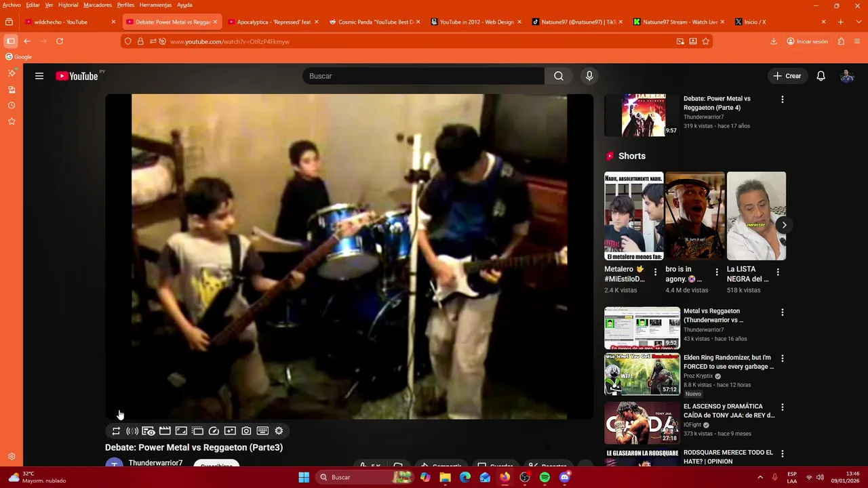The height and width of the screenshot is (488, 868).
Task: Open the YouTube hamburger guide menu
Action: click(39, 76)
